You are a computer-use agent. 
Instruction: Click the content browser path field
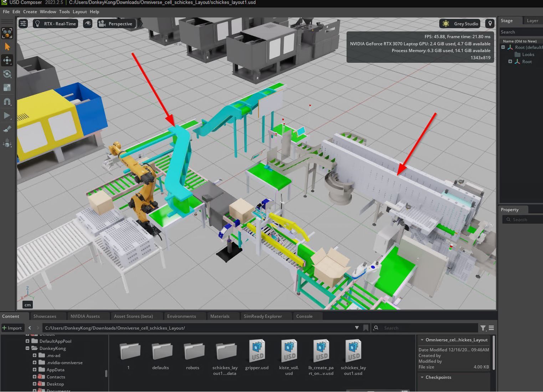click(198, 328)
